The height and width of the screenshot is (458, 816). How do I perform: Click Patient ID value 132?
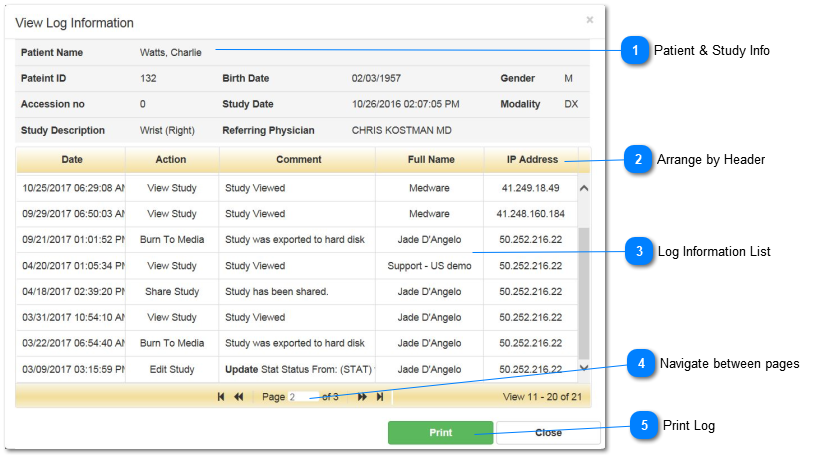coord(148,79)
